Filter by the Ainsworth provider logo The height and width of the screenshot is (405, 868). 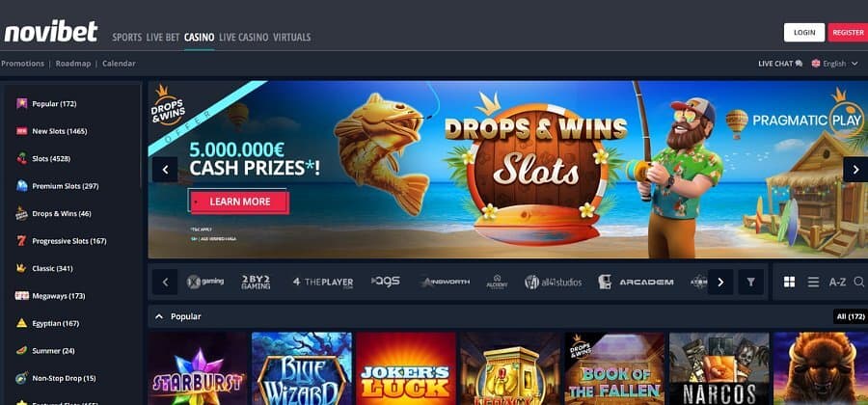coord(445,283)
